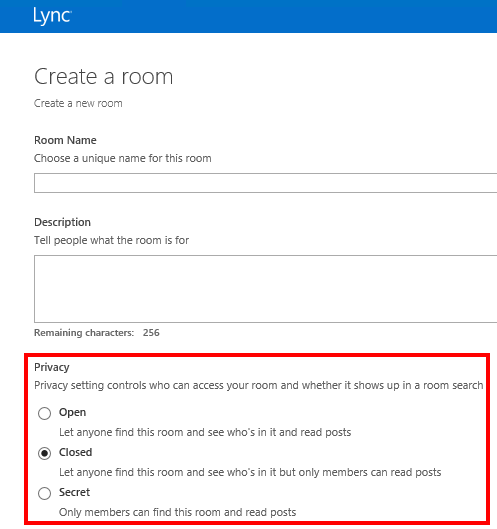
Task: Click the 'Description' label
Action: (x=62, y=222)
